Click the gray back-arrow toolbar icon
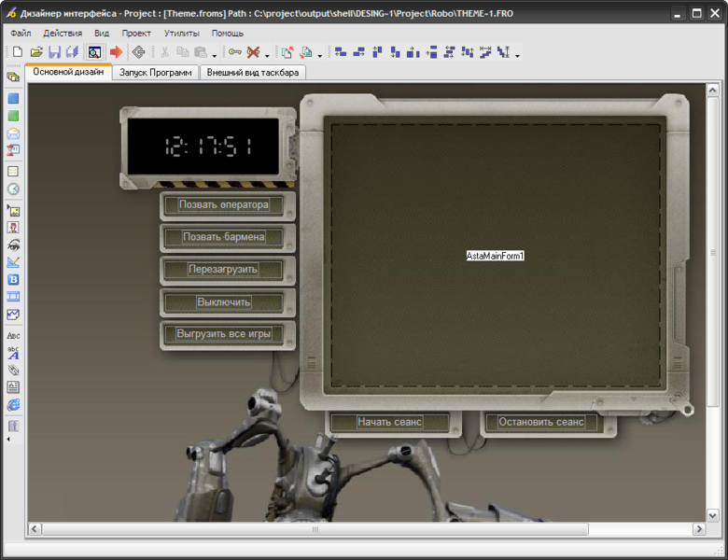Image resolution: width=728 pixels, height=560 pixels. point(138,52)
